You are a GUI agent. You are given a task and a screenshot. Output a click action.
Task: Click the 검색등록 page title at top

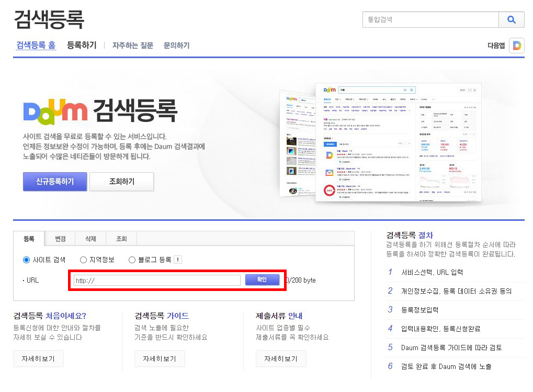[x=49, y=19]
